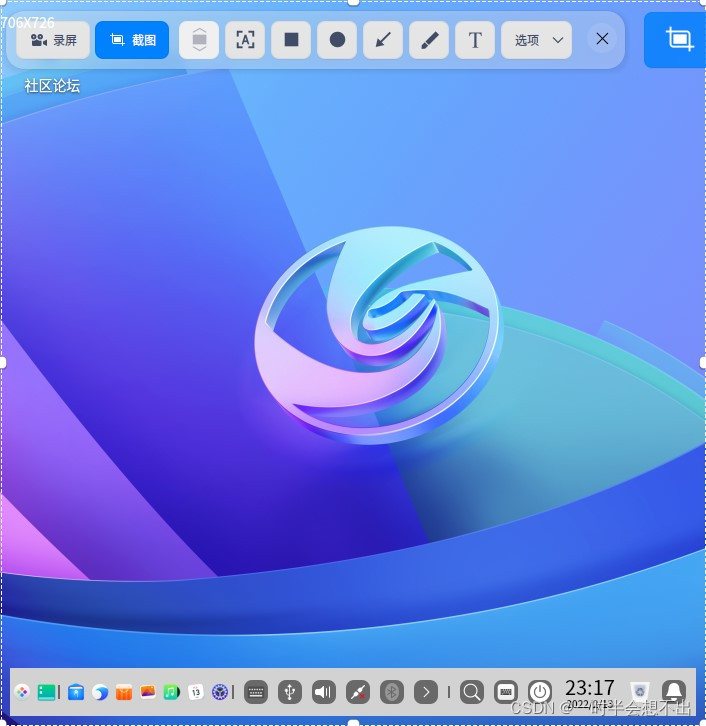Open the control center gear dock icon
The height and width of the screenshot is (726, 706).
click(219, 692)
